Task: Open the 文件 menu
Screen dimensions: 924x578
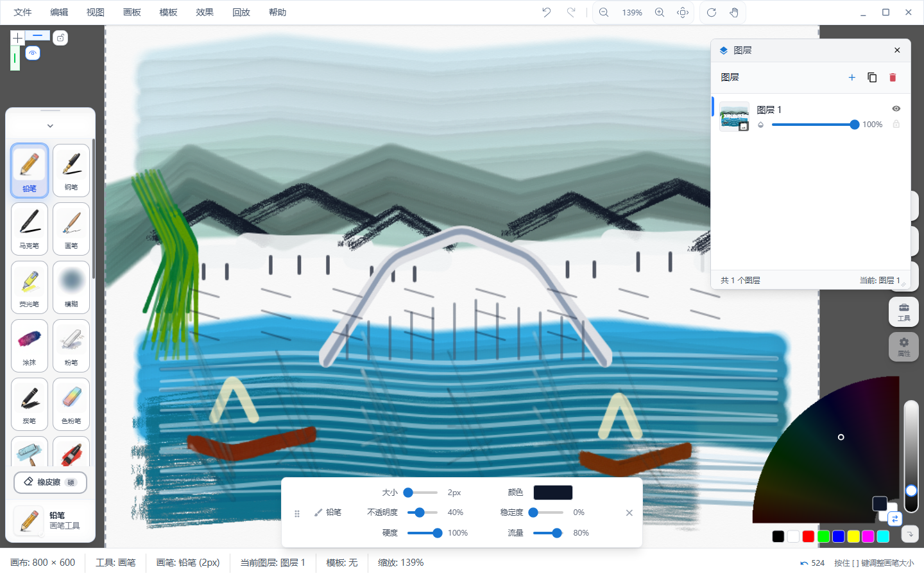Action: [22, 12]
